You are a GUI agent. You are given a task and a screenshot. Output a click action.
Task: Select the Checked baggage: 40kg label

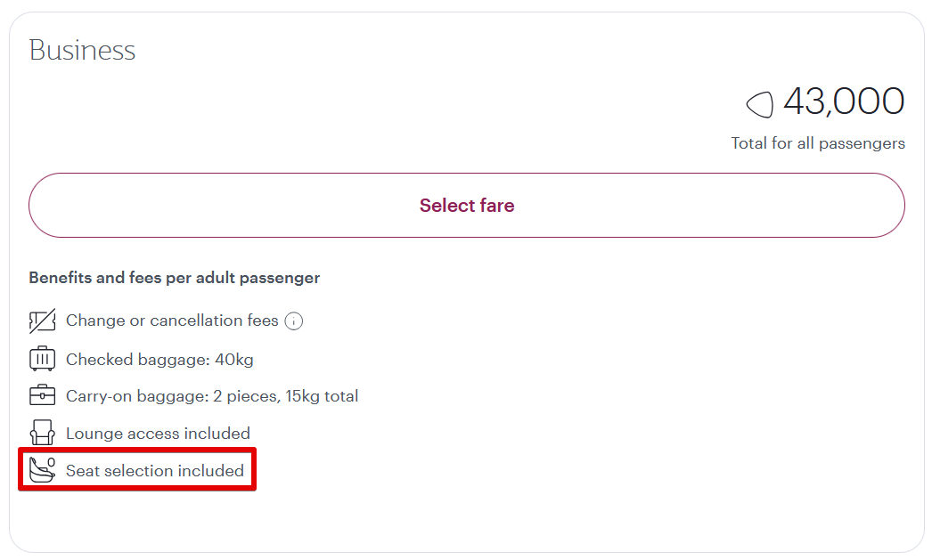[159, 360]
